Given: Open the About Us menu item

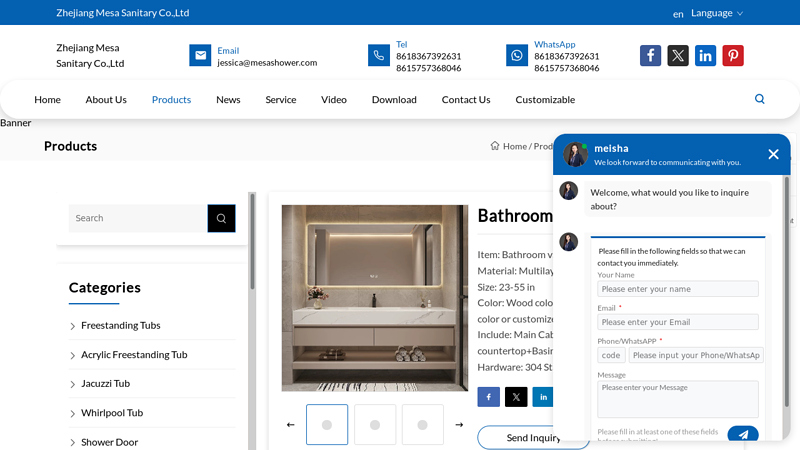Looking at the screenshot, I should (106, 99).
